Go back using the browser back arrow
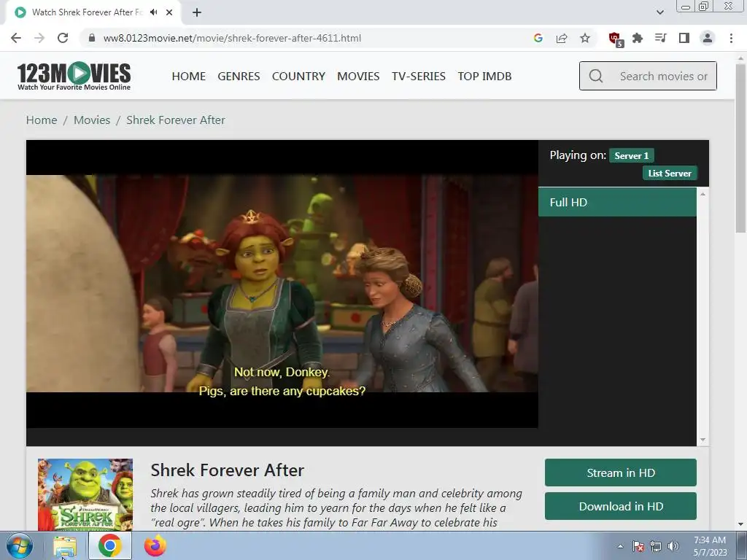The width and height of the screenshot is (747, 560). pyautogui.click(x=16, y=38)
